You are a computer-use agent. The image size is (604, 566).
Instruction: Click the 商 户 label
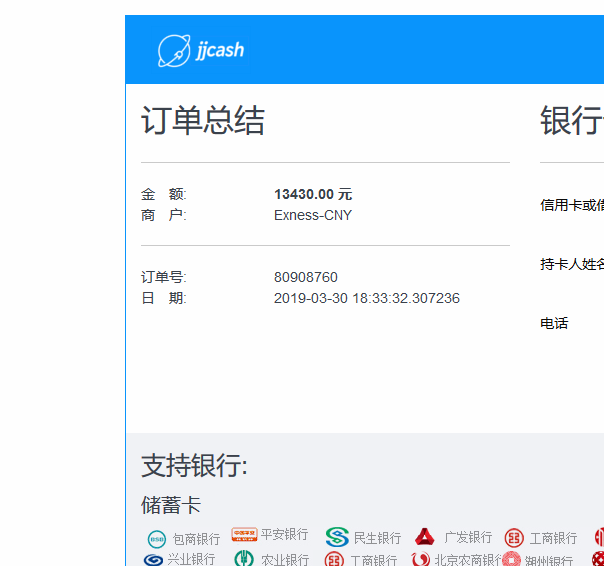pyautogui.click(x=164, y=215)
